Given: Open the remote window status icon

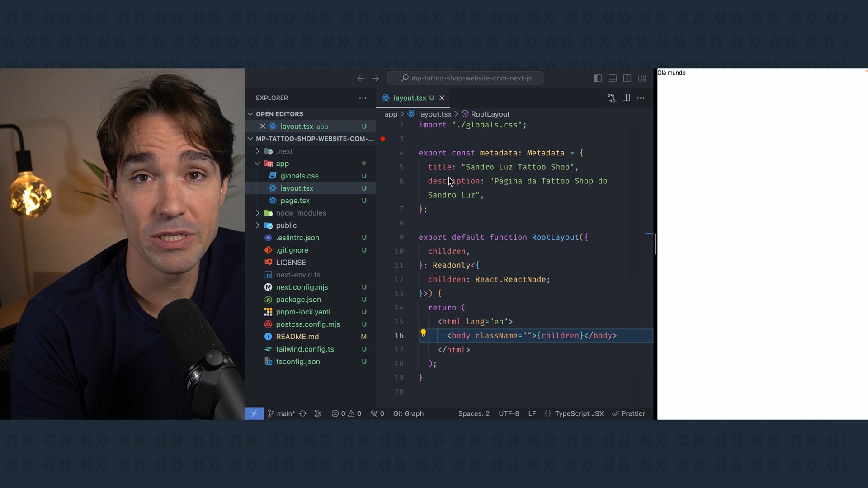Looking at the screenshot, I should tap(254, 413).
